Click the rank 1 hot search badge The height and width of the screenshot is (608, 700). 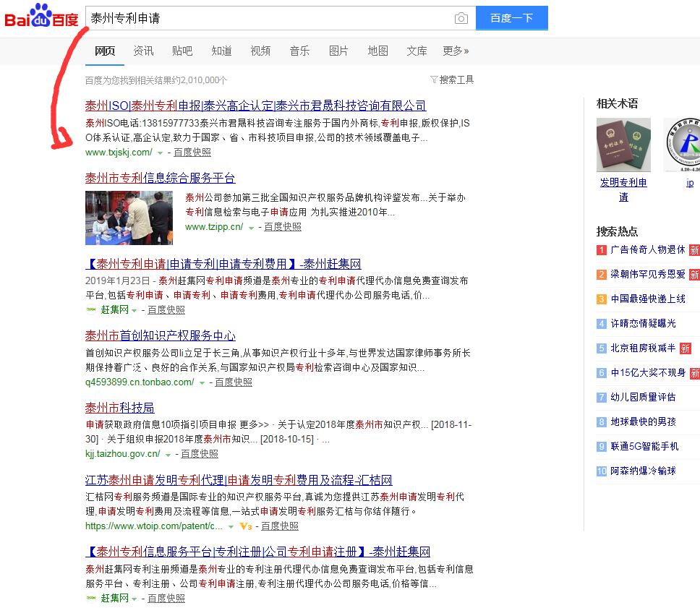tap(602, 250)
